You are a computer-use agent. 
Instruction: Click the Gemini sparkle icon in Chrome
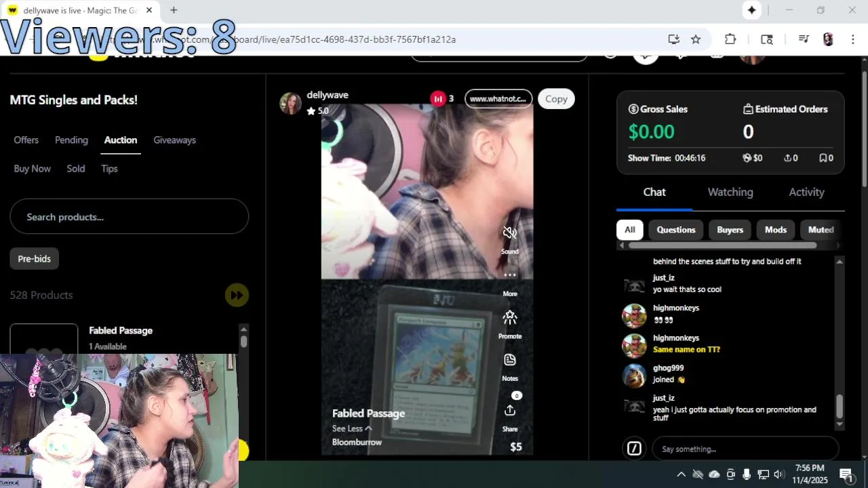751,10
